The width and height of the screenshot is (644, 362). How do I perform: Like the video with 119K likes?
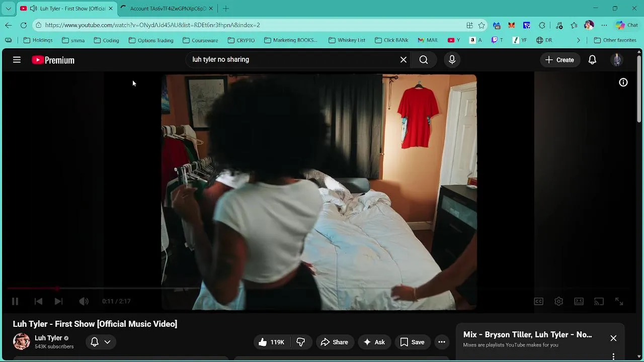coord(272,342)
